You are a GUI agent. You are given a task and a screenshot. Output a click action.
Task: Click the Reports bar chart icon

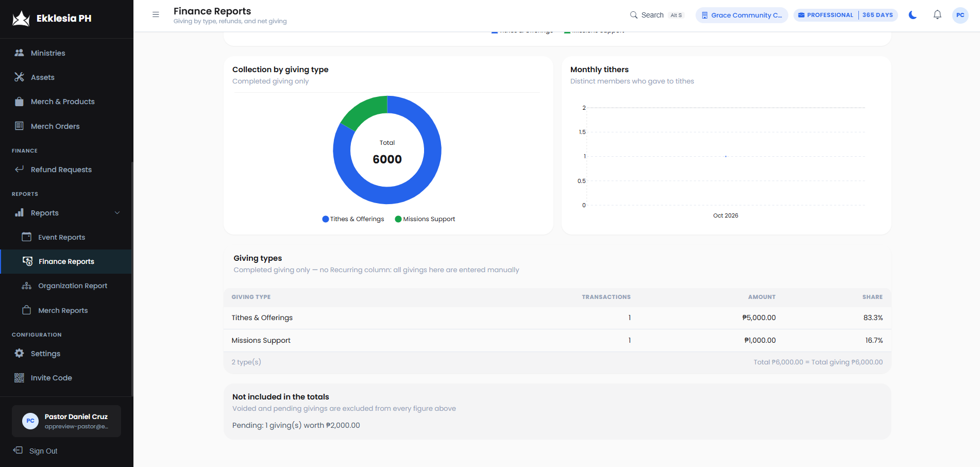[20, 212]
